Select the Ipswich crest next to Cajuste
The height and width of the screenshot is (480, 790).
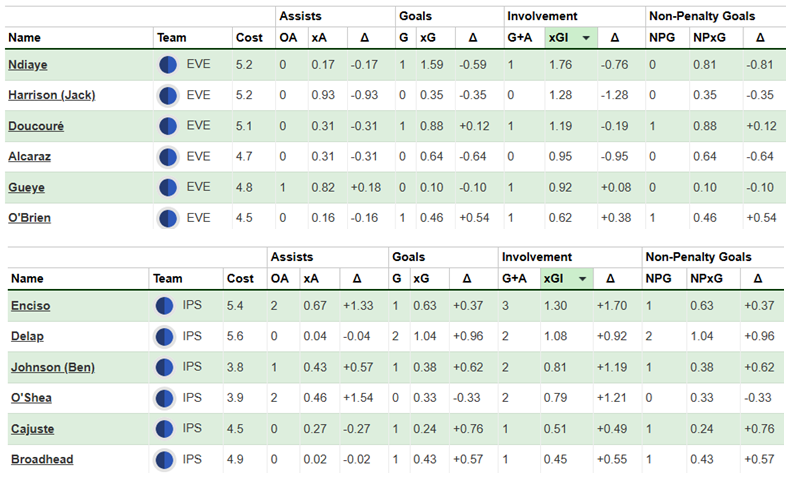pos(165,429)
